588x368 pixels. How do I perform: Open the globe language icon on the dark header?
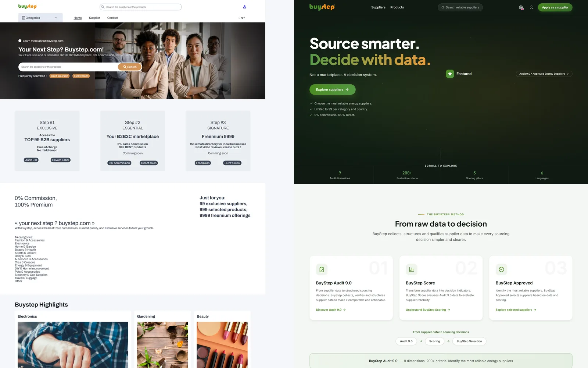coord(521,7)
